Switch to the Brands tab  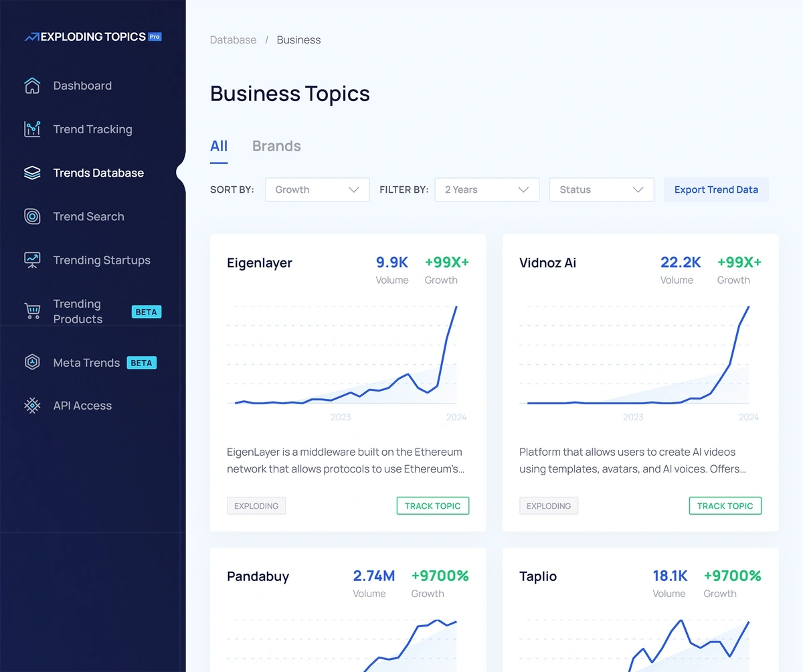(x=276, y=146)
